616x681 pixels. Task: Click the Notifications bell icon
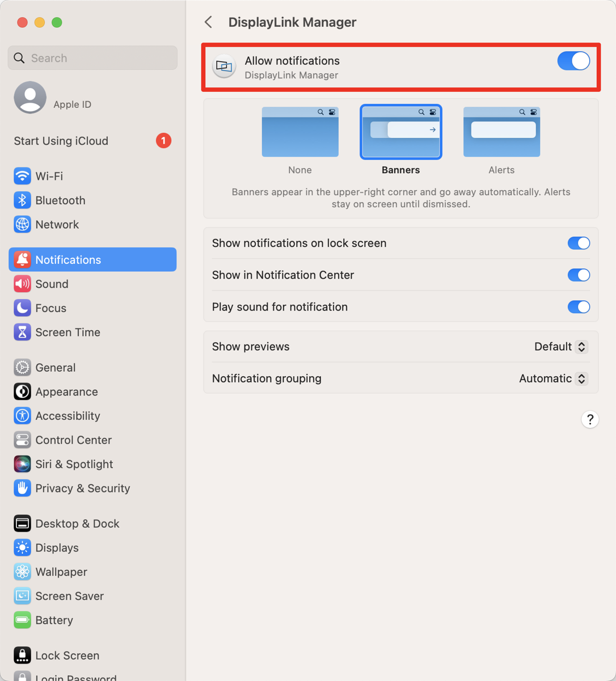(x=22, y=260)
